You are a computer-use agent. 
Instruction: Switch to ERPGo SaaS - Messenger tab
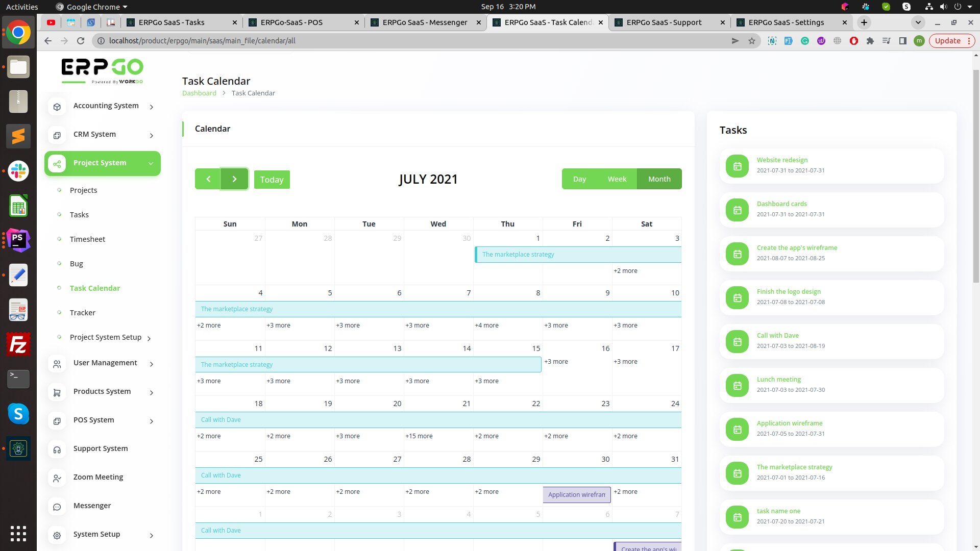coord(425,22)
